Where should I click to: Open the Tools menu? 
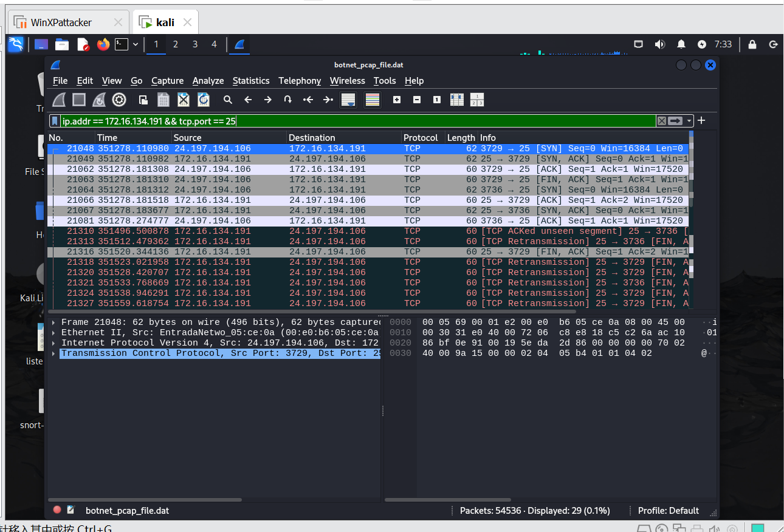click(x=385, y=81)
